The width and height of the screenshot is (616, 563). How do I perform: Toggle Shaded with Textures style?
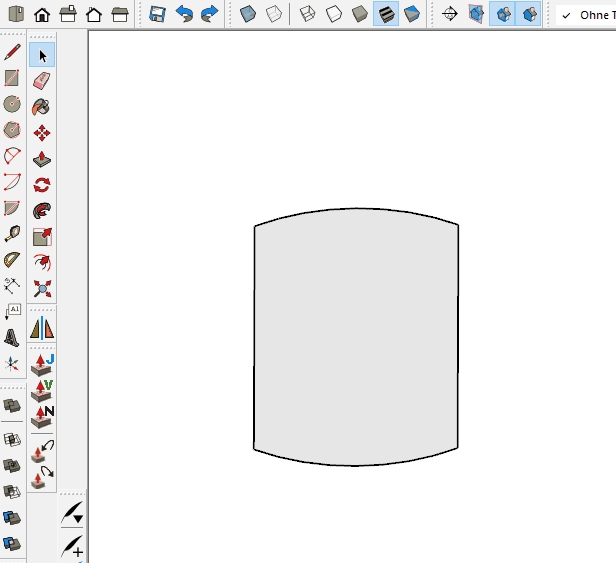tap(386, 15)
